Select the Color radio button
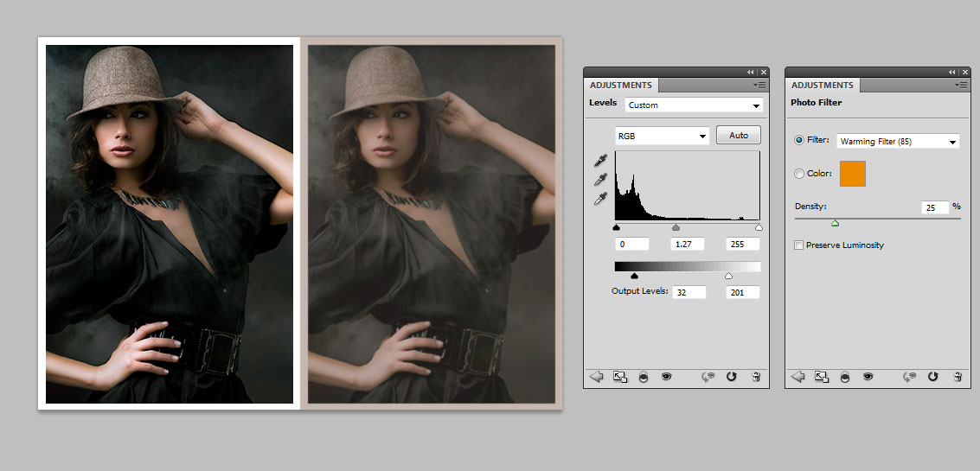Image resolution: width=980 pixels, height=471 pixels. coord(798,174)
